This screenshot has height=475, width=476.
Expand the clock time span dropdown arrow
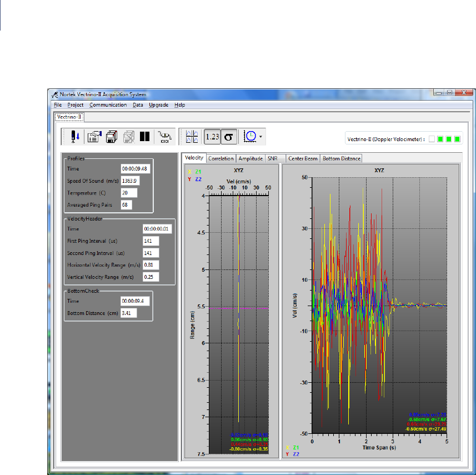tap(260, 137)
